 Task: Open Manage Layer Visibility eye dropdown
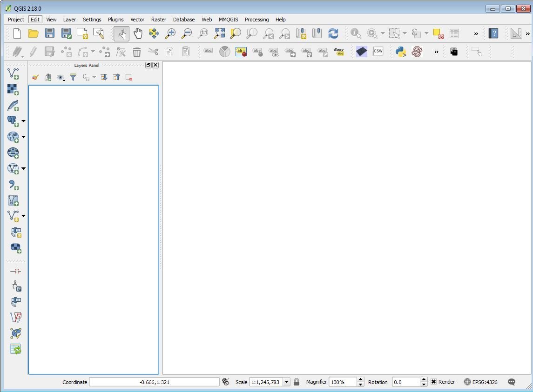(x=61, y=78)
